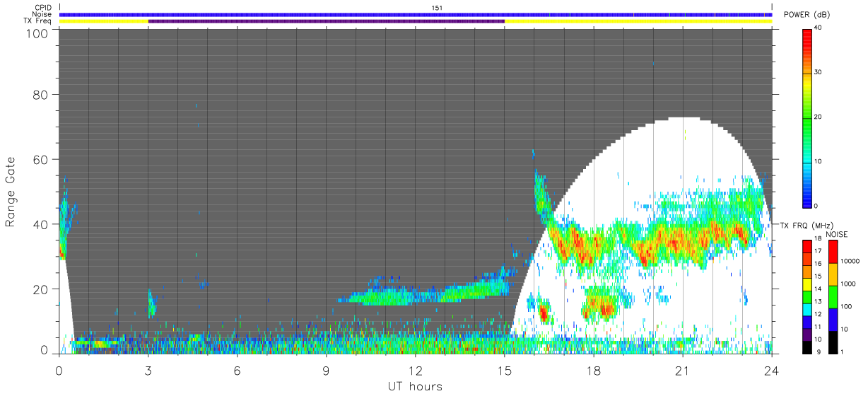Click the red swatch of the NOISE legend
The height and width of the screenshot is (401, 868).
point(833,252)
